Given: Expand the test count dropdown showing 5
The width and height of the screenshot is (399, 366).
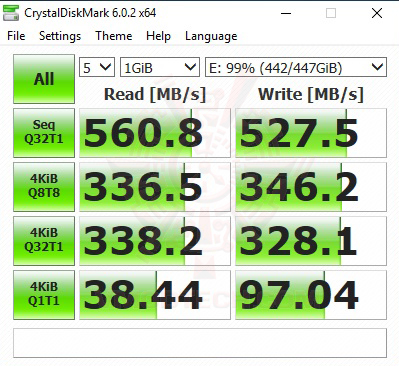Looking at the screenshot, I should pyautogui.click(x=97, y=67).
